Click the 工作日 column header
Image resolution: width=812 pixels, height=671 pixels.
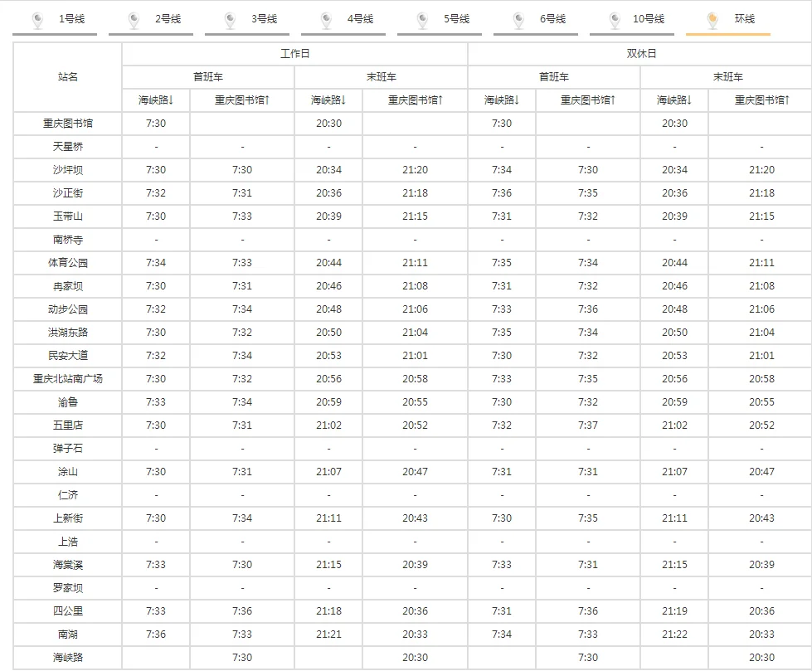click(294, 54)
